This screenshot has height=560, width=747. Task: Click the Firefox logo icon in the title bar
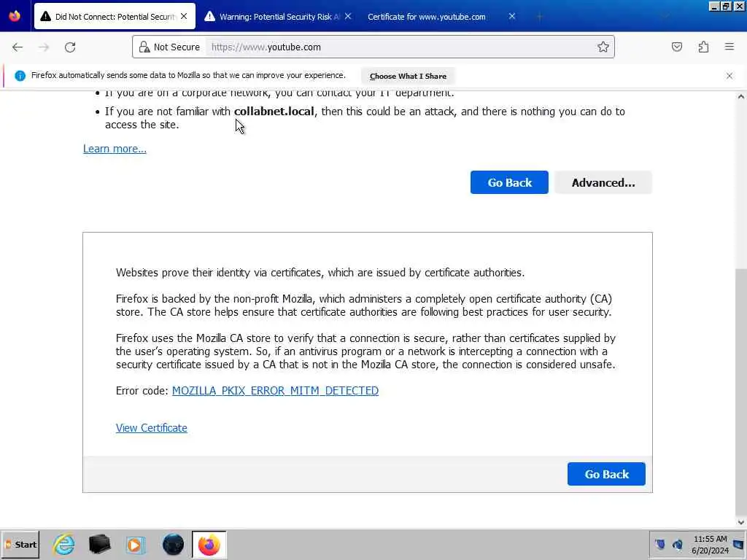15,16
